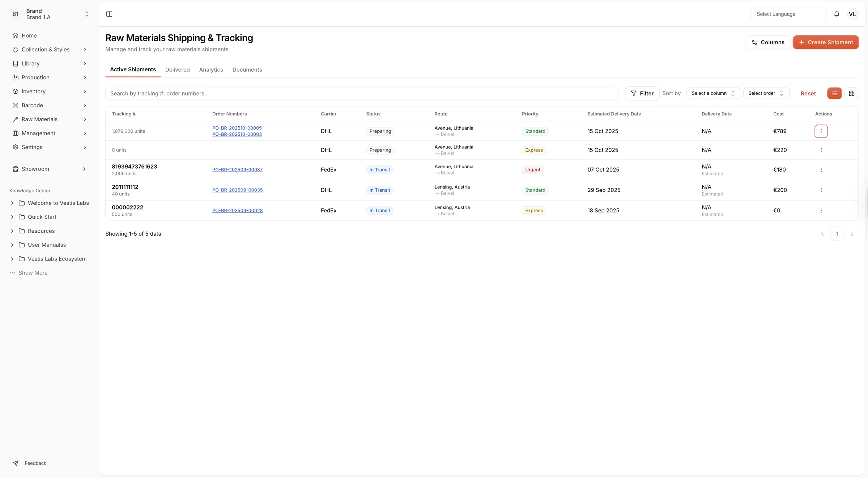Select page 1 in pagination
868x478 pixels.
(x=837, y=234)
